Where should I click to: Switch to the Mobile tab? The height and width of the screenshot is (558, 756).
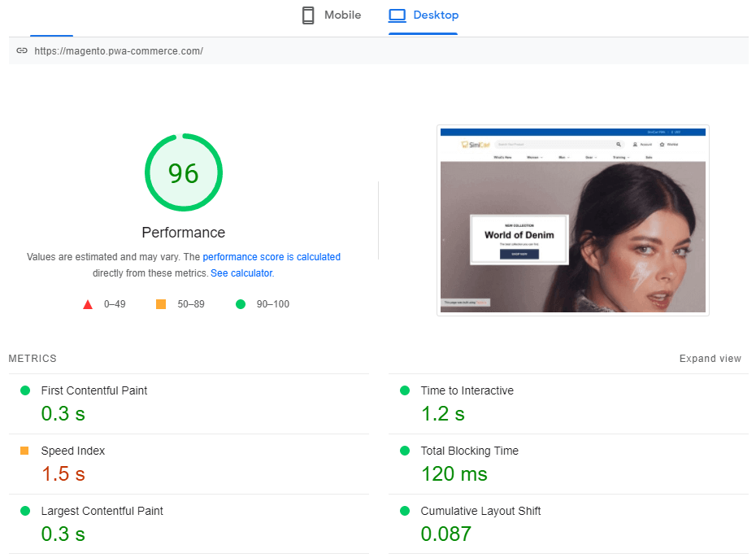coord(331,15)
